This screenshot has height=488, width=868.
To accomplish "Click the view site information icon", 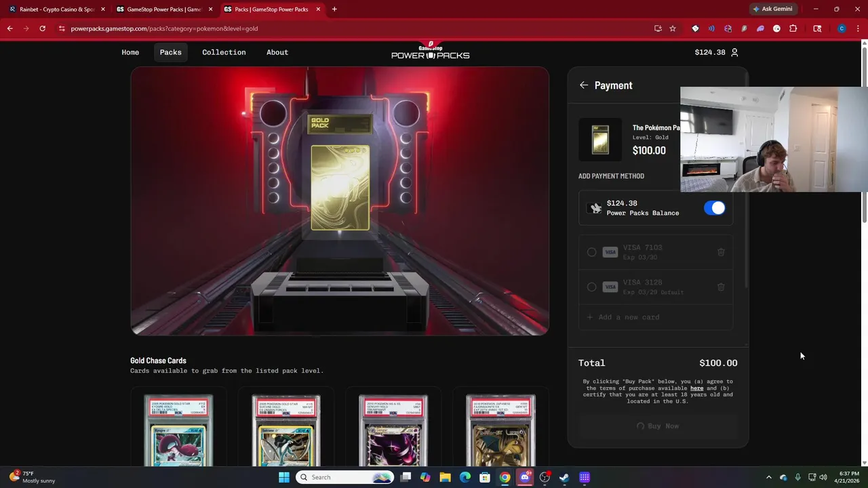I will click(x=62, y=28).
